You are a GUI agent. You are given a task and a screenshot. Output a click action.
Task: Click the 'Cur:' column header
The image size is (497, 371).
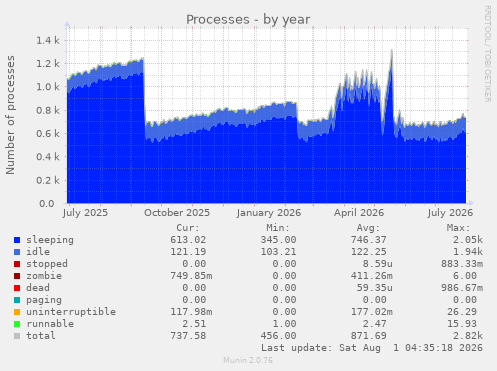[x=188, y=228]
